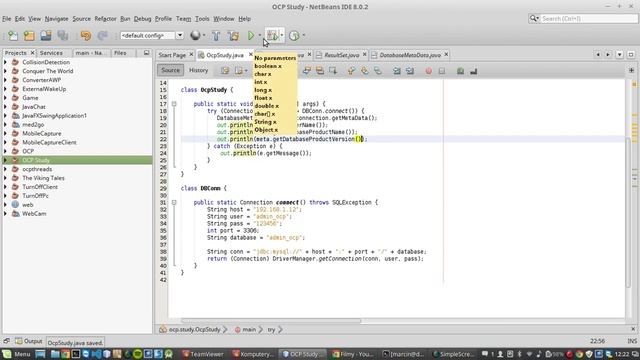This screenshot has width=640, height=360.
Task: Select the Game project in tree
Action: click(30, 98)
